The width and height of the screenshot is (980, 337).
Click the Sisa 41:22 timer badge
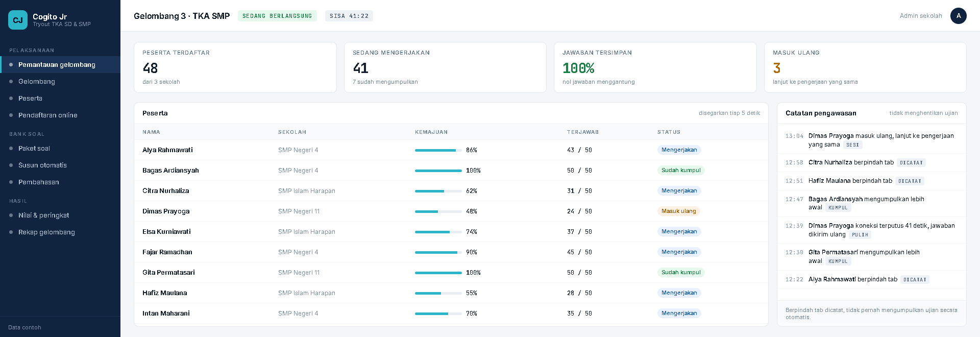click(x=349, y=16)
